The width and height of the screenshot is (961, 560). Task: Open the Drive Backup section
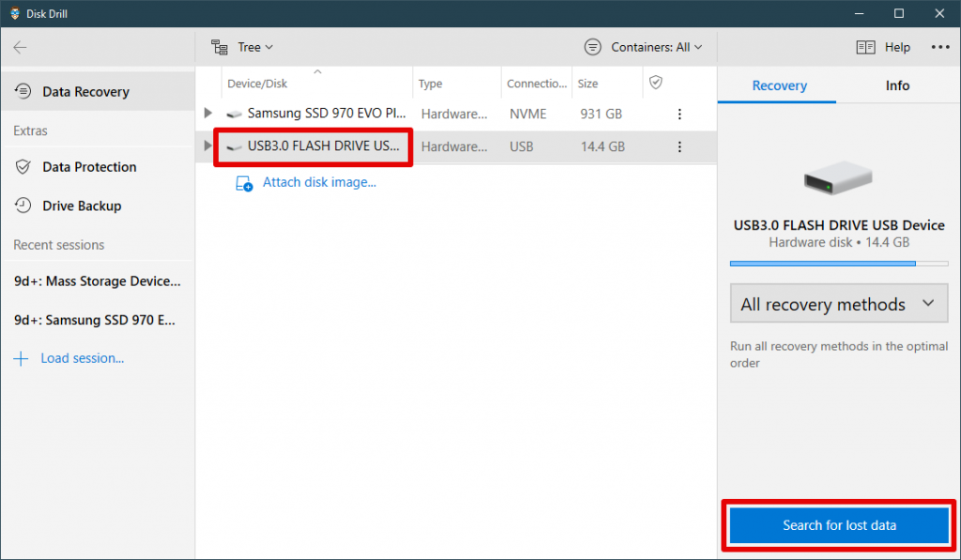point(21,205)
